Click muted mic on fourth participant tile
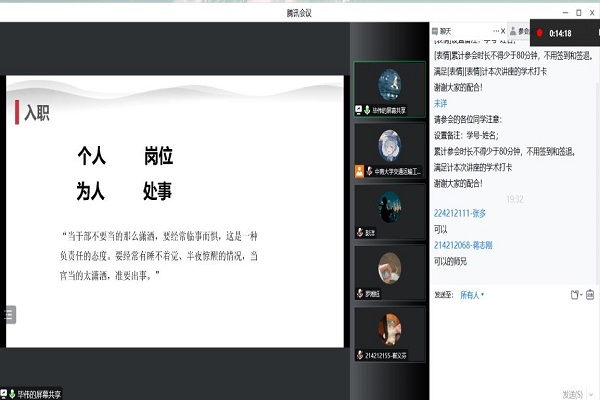This screenshot has width=600, height=400. click(359, 293)
